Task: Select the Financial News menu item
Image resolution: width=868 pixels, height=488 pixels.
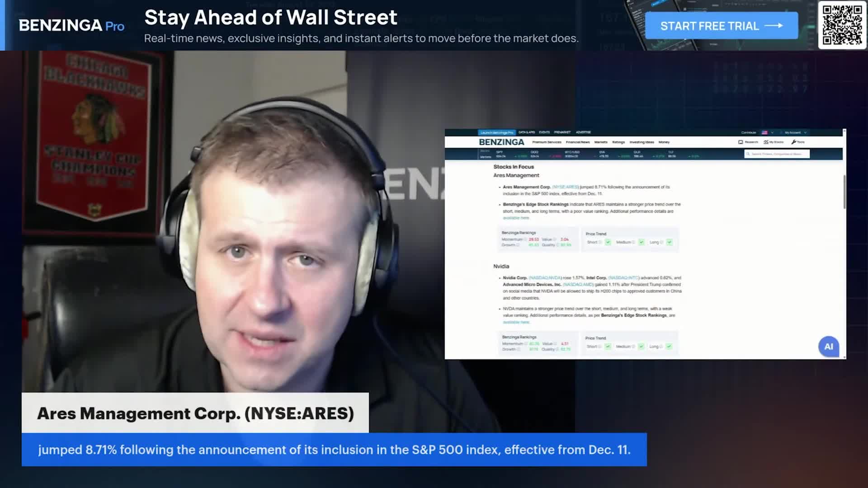Action: [x=578, y=142]
